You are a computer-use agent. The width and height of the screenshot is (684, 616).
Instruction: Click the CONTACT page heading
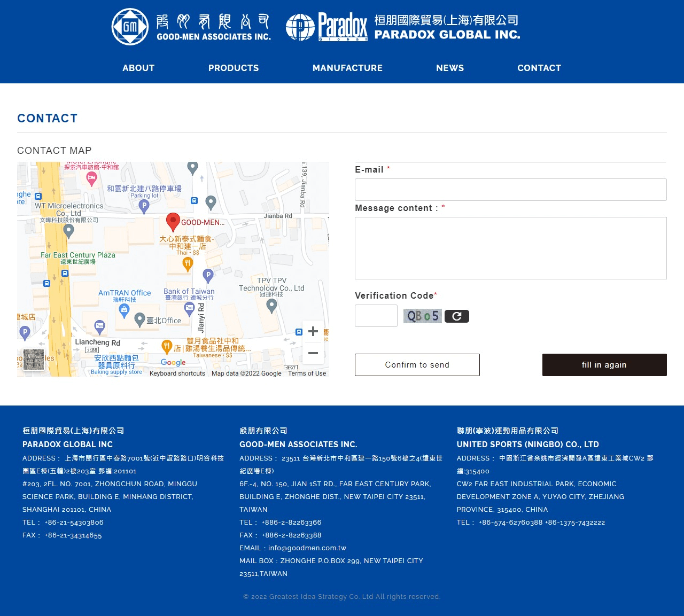(48, 119)
